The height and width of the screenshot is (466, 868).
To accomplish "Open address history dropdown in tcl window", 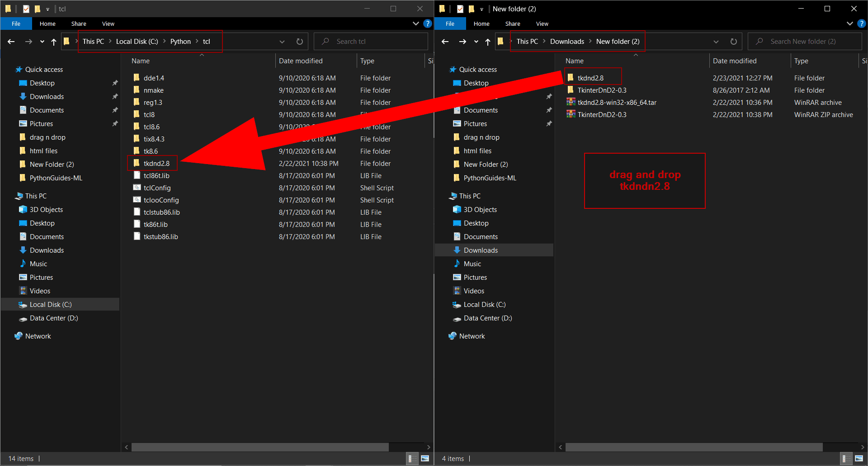I will (x=282, y=42).
